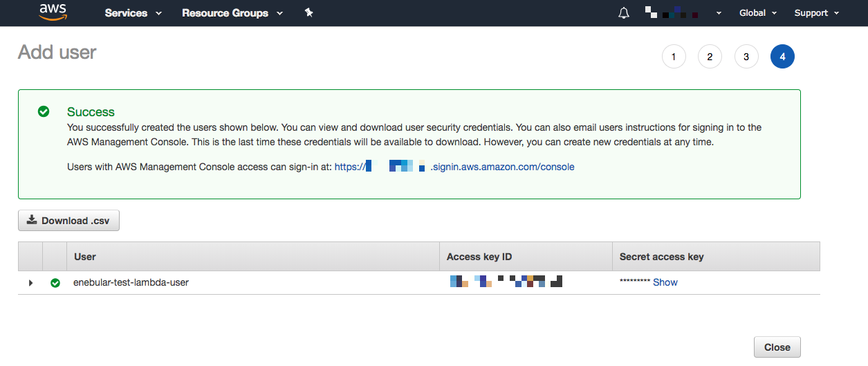The height and width of the screenshot is (366, 868).
Task: Click the AWS logo home icon
Action: click(53, 12)
